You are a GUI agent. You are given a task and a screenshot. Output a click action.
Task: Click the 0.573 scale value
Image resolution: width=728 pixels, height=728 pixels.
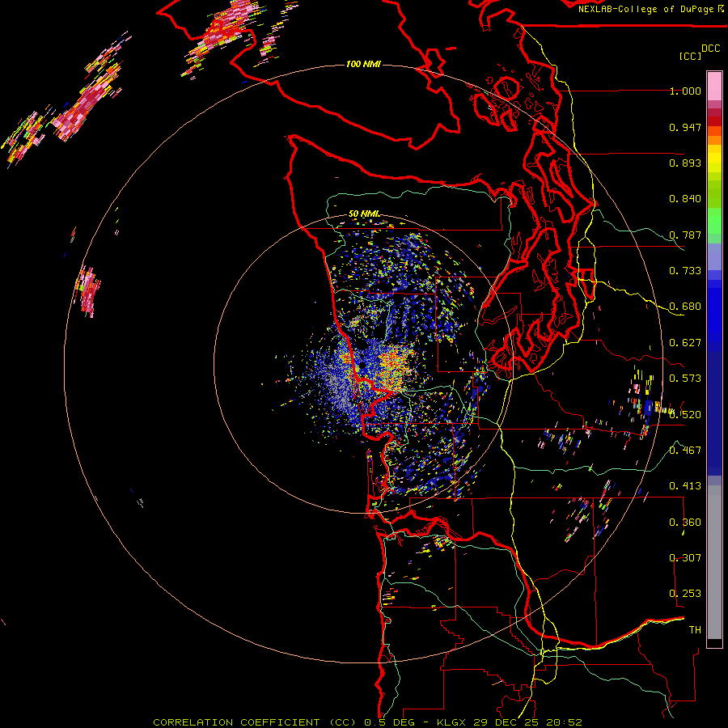click(x=685, y=379)
